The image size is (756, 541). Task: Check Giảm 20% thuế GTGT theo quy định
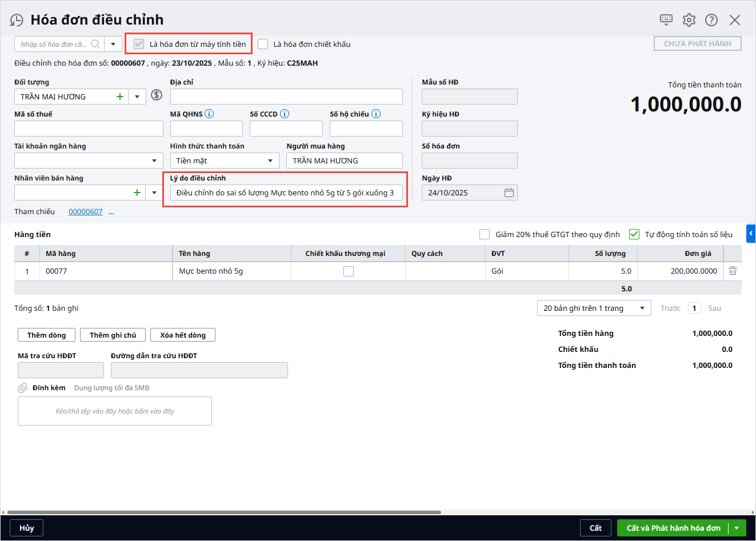click(485, 234)
